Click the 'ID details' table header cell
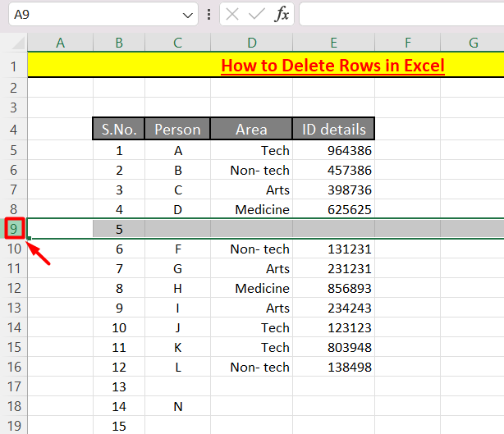The height and width of the screenshot is (434, 504). [333, 129]
